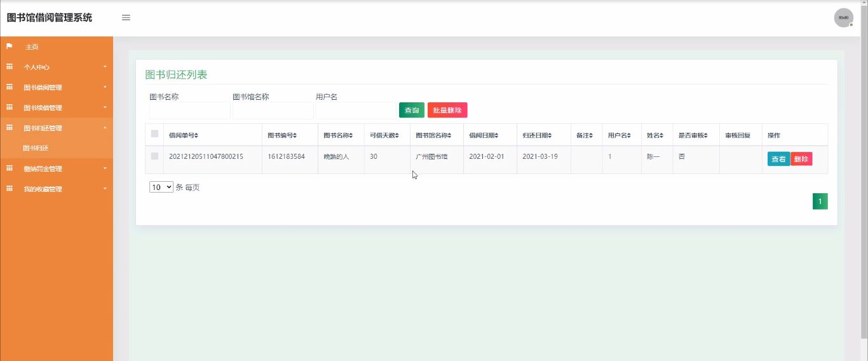The image size is (868, 361).
Task: Click the grid icon beside 图书续借管理
Action: (x=10, y=107)
